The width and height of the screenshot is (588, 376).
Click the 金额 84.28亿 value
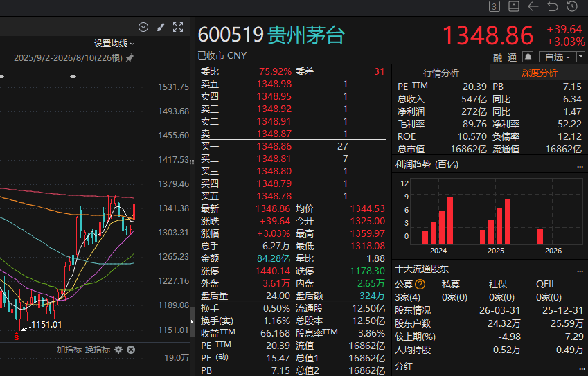274,258
